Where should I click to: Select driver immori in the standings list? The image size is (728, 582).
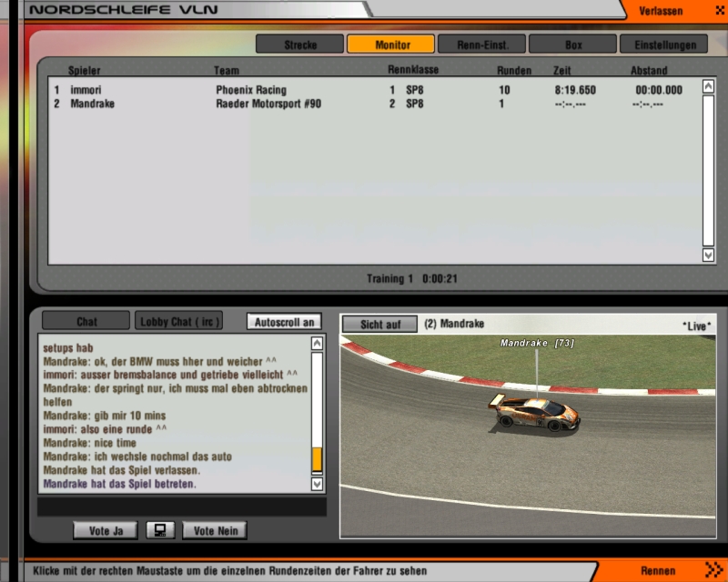pyautogui.click(x=86, y=90)
